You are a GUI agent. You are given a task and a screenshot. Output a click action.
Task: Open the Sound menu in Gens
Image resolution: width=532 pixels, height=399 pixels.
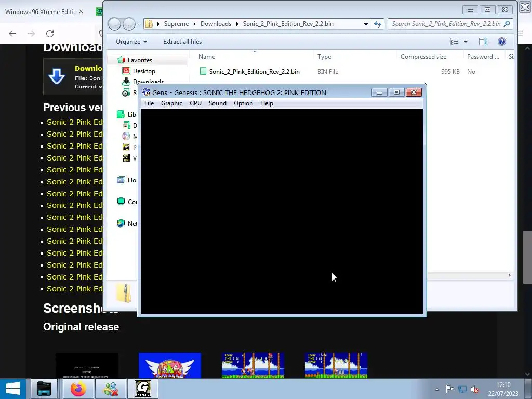click(x=218, y=103)
